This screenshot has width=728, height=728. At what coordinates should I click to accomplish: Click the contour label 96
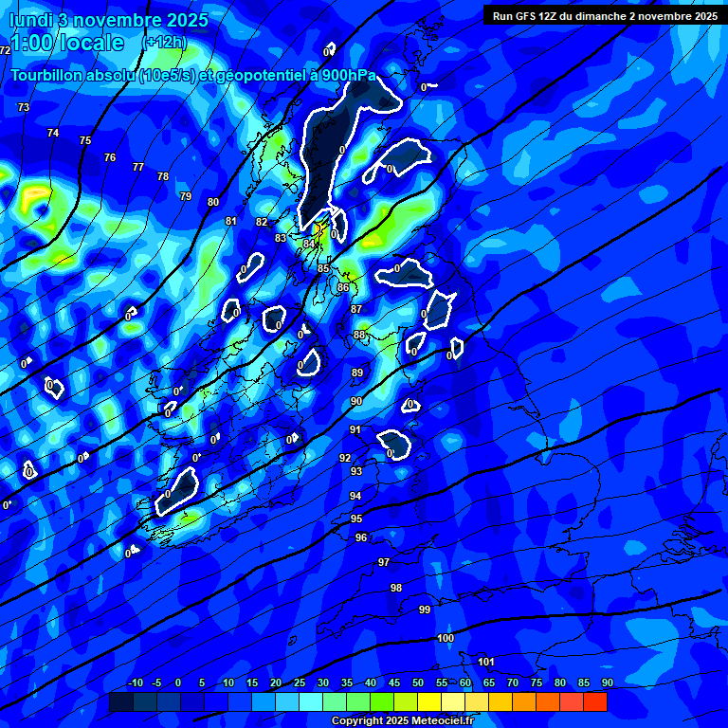(x=361, y=537)
